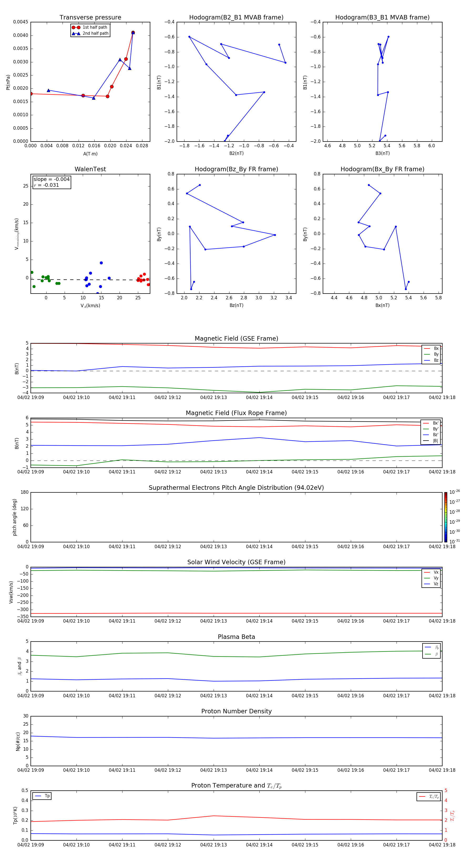
Task: Click the 'Tp(10^6K)' y-axis label
Action: [15, 816]
